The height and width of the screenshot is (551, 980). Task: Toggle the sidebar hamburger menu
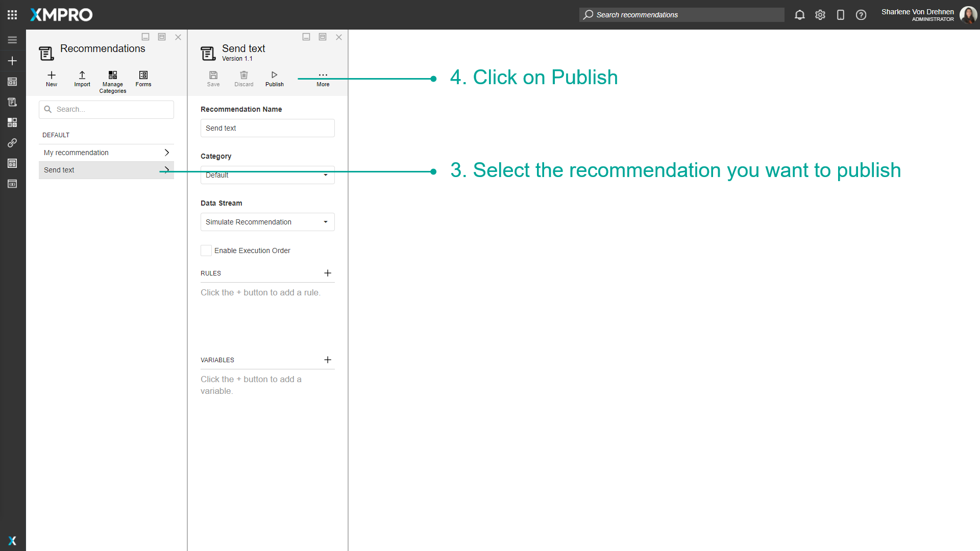12,40
